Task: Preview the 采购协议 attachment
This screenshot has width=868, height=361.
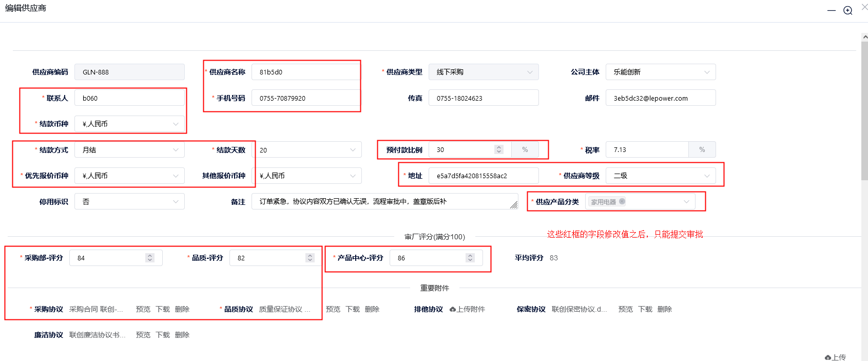Action: [x=143, y=309]
